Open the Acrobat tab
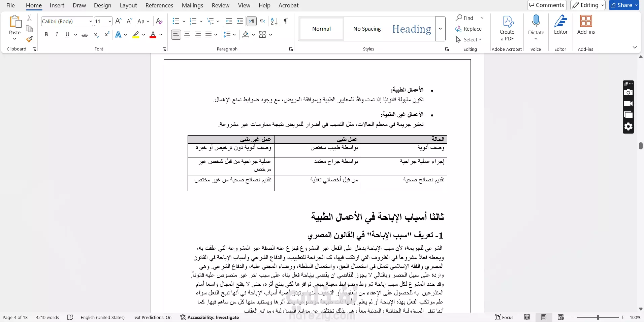This screenshot has height=322, width=644. pyautogui.click(x=289, y=5)
